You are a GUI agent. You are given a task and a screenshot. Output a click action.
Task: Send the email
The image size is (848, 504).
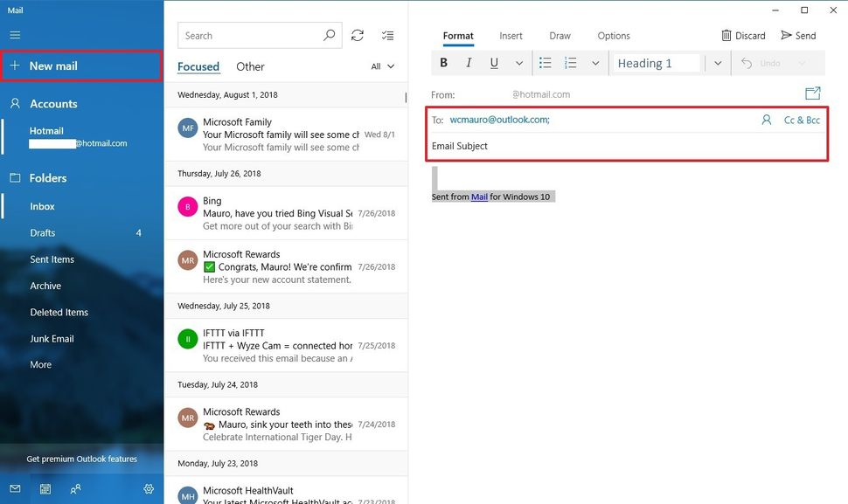click(x=798, y=35)
